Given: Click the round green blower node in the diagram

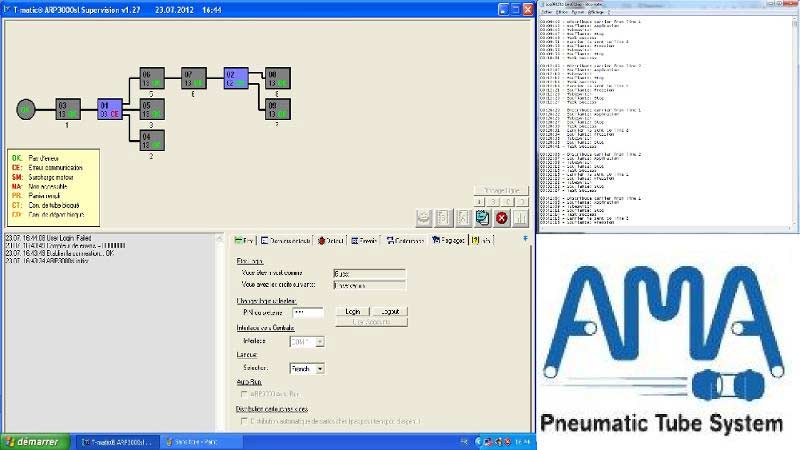Looking at the screenshot, I should [26, 109].
